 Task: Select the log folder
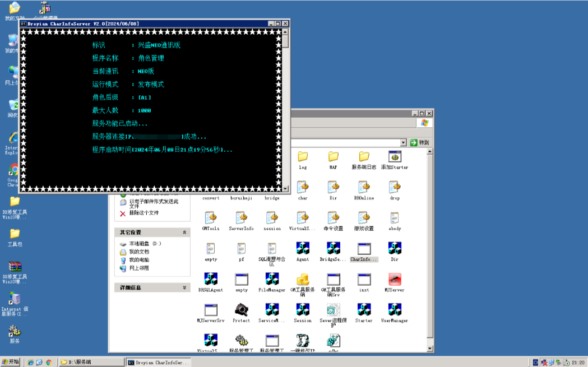[303, 157]
